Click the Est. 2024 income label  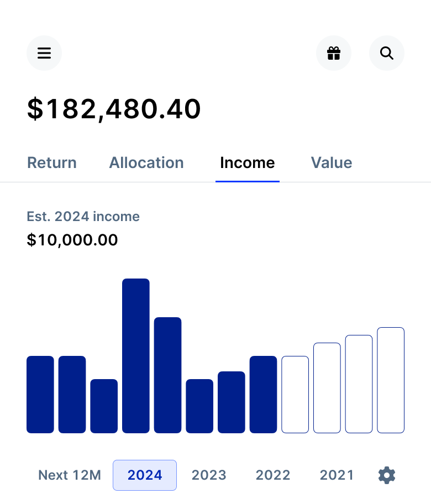[x=83, y=217]
